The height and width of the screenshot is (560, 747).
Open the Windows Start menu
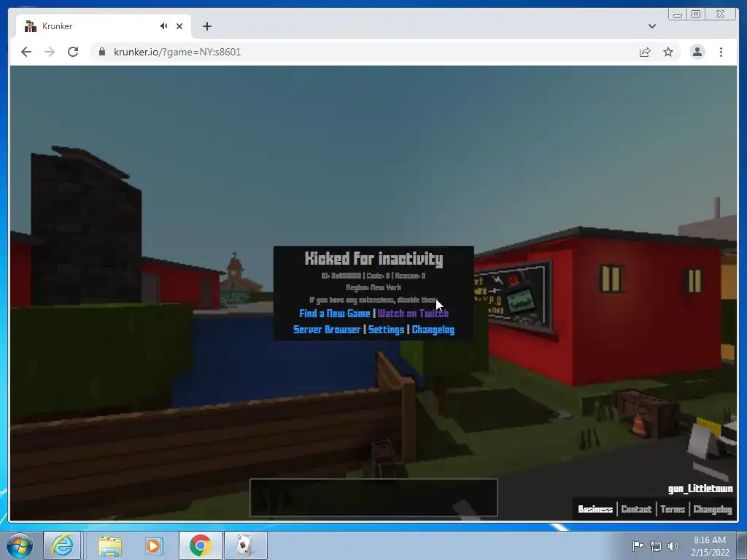click(19, 545)
